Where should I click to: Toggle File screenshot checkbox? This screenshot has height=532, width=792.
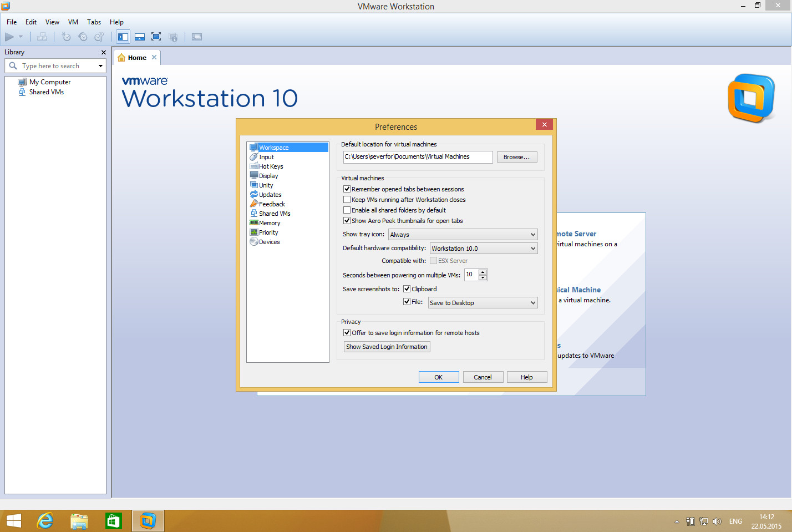click(407, 302)
